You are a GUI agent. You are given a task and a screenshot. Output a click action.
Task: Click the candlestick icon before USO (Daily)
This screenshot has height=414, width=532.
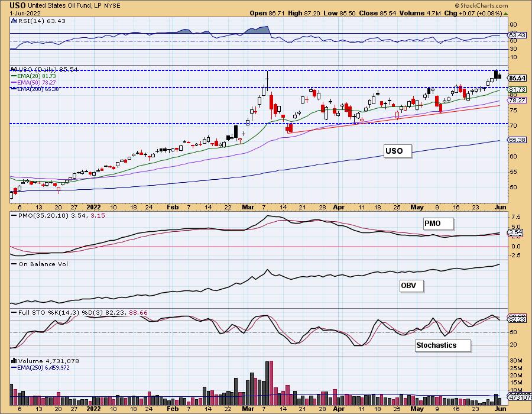14,69
